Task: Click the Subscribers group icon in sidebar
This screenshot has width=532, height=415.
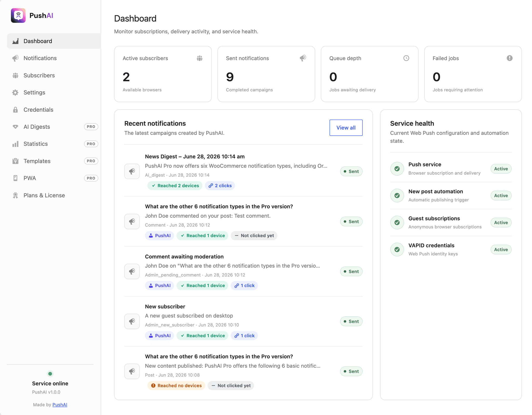Action: tap(16, 75)
